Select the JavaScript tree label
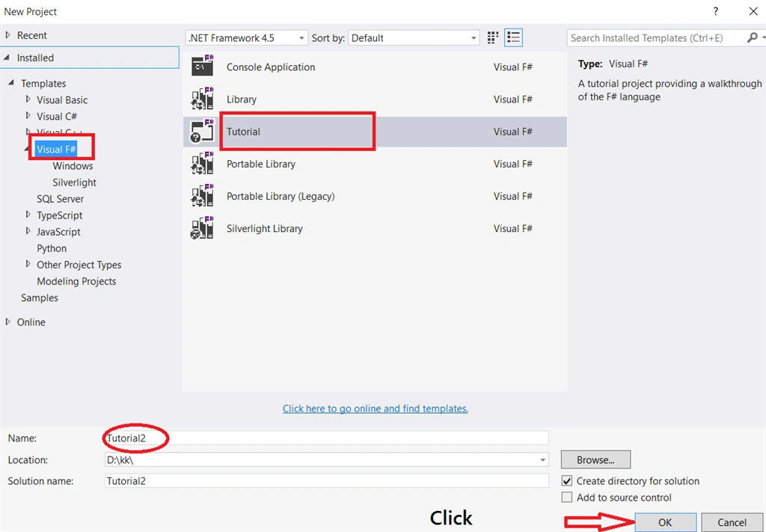 coord(58,231)
